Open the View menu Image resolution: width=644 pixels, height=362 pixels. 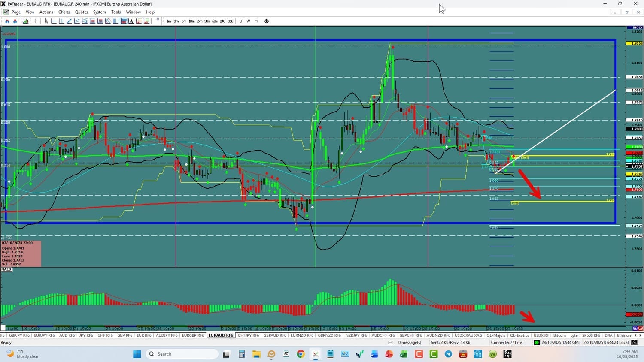coord(30,12)
